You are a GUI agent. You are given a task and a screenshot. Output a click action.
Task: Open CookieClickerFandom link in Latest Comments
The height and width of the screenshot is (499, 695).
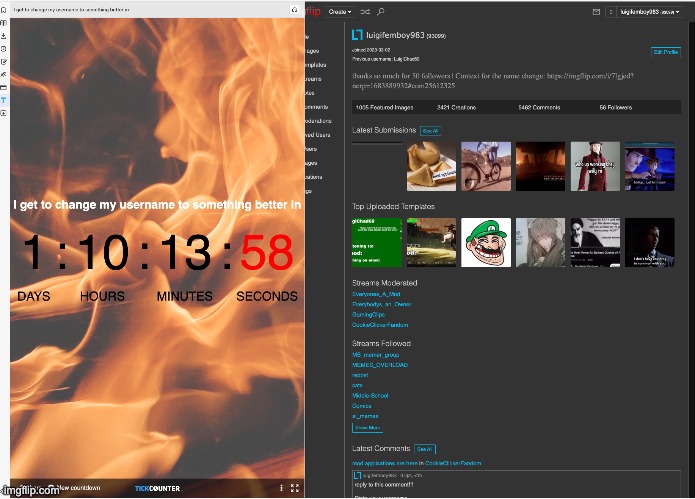click(x=453, y=463)
